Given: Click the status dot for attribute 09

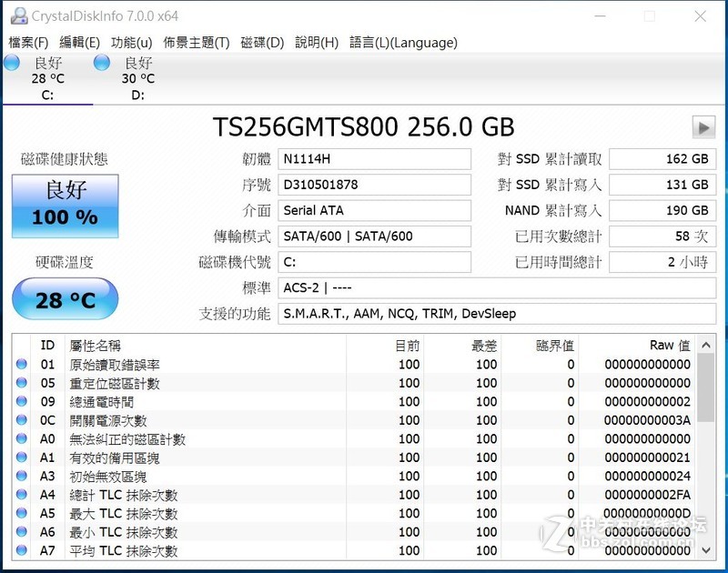Looking at the screenshot, I should pos(21,401).
